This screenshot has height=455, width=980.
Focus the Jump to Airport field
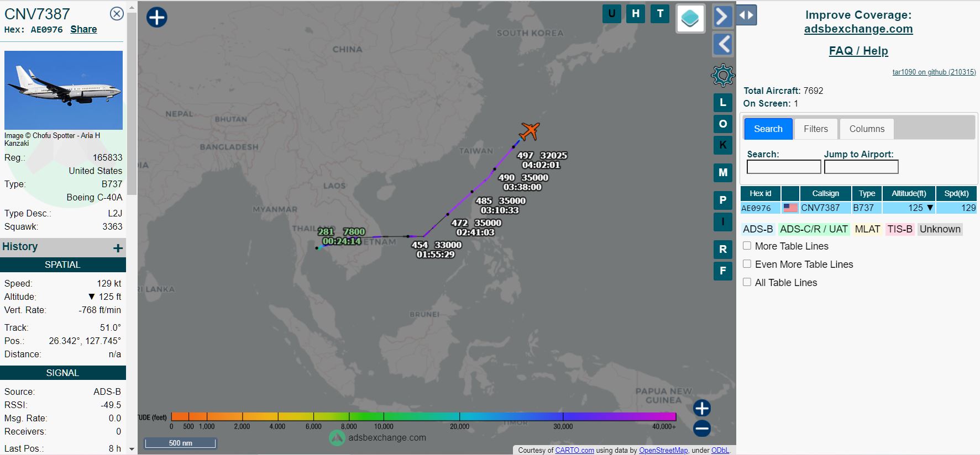861,167
